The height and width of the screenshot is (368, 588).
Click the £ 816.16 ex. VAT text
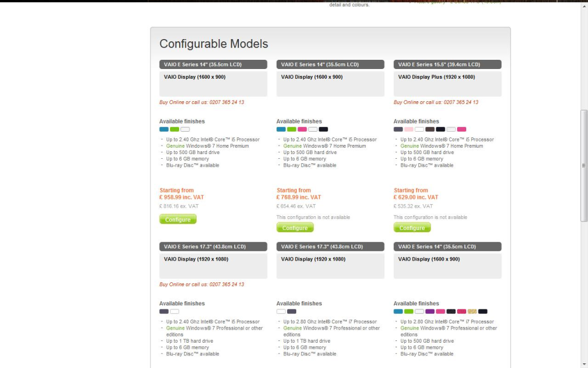point(179,206)
